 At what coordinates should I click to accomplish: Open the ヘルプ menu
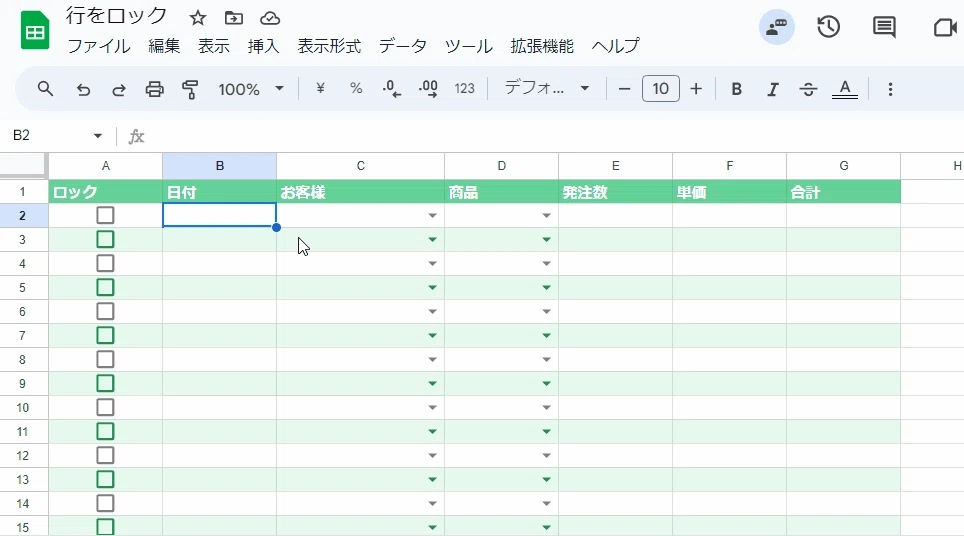[x=615, y=46]
